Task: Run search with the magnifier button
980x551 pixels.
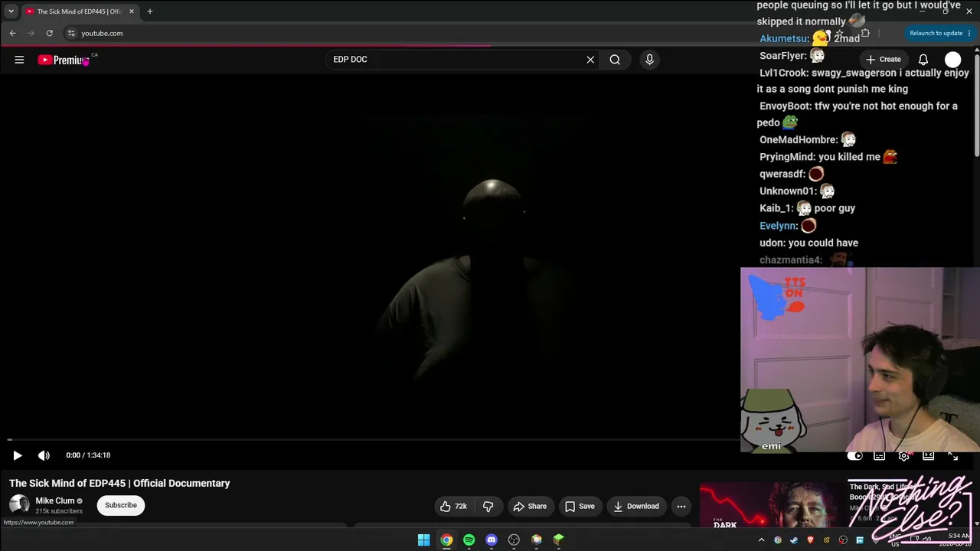Action: coord(615,60)
